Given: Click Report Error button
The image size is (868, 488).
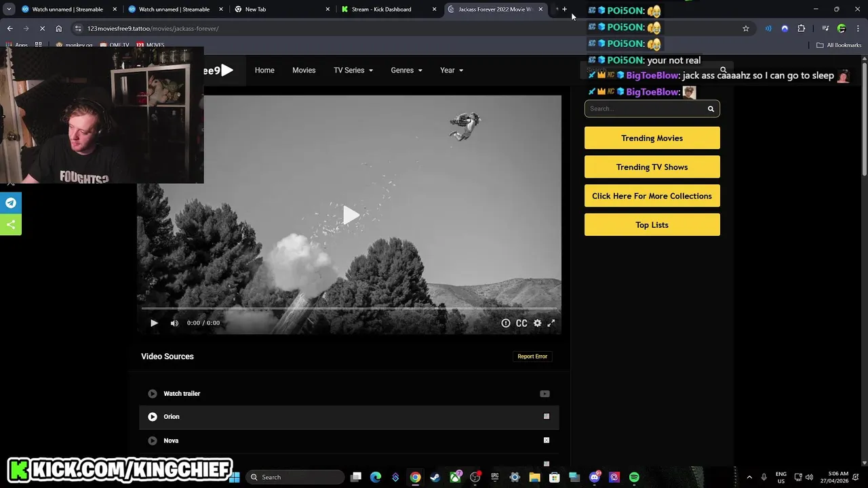Looking at the screenshot, I should coord(532,357).
